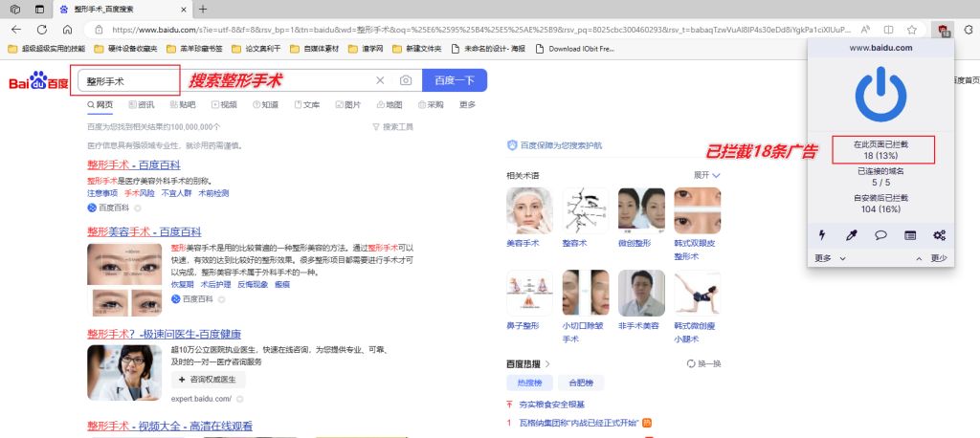Switch to the 资讯 tab
Image resolution: width=980 pixels, height=438 pixels.
[142, 104]
